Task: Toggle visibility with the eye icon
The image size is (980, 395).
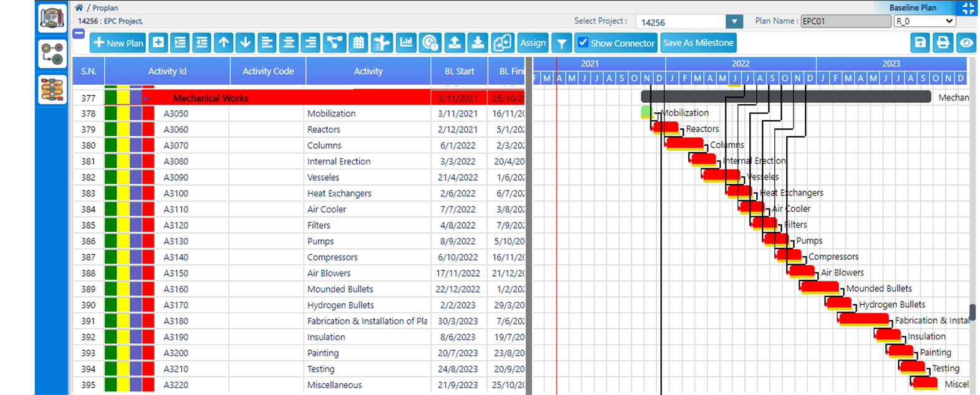Action: coord(966,42)
